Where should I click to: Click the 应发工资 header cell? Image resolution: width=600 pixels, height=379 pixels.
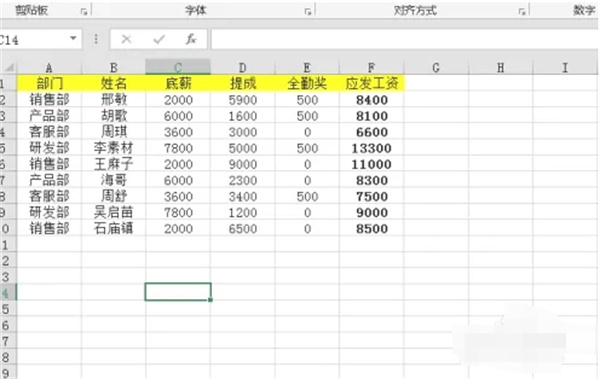[x=371, y=83]
